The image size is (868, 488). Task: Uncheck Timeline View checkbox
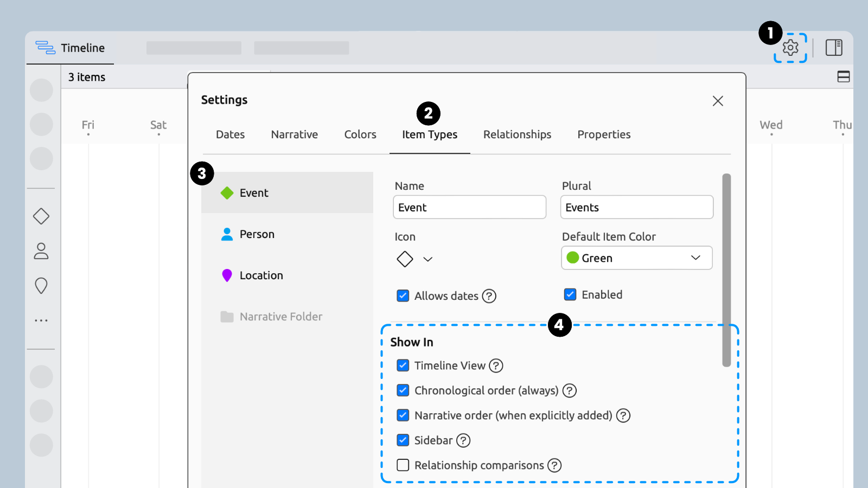click(x=403, y=365)
